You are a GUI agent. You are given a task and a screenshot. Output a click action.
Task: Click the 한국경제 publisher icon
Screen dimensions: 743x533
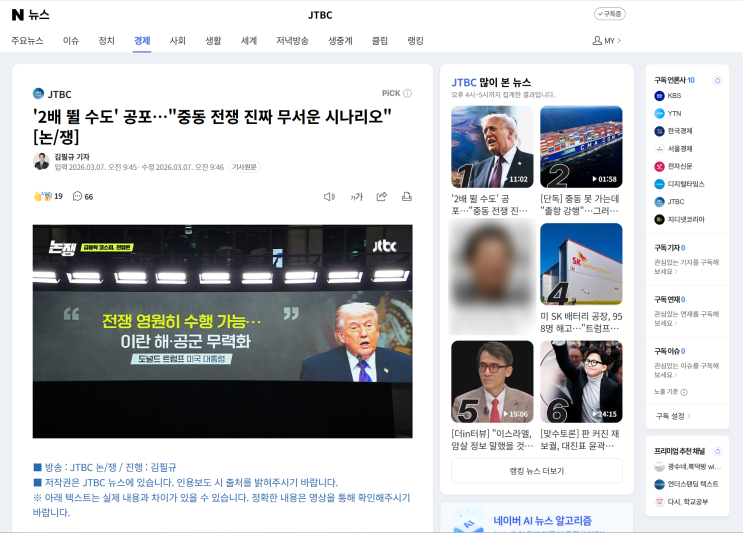659,131
